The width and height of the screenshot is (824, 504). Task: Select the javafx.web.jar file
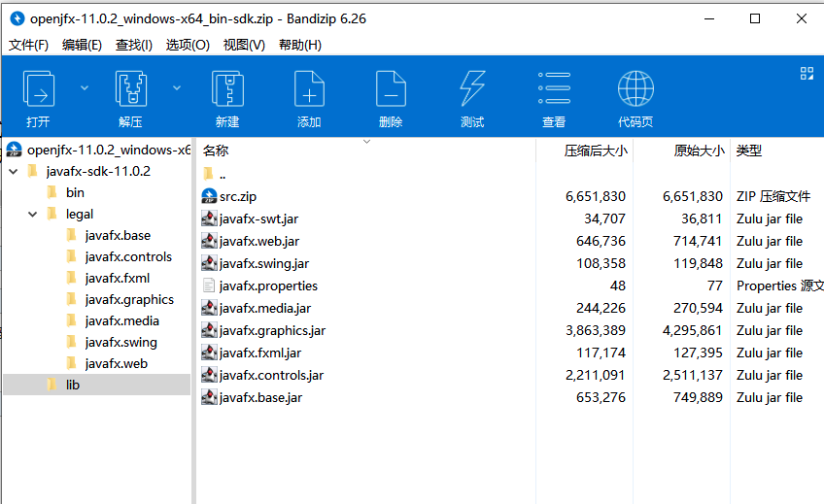[259, 242]
